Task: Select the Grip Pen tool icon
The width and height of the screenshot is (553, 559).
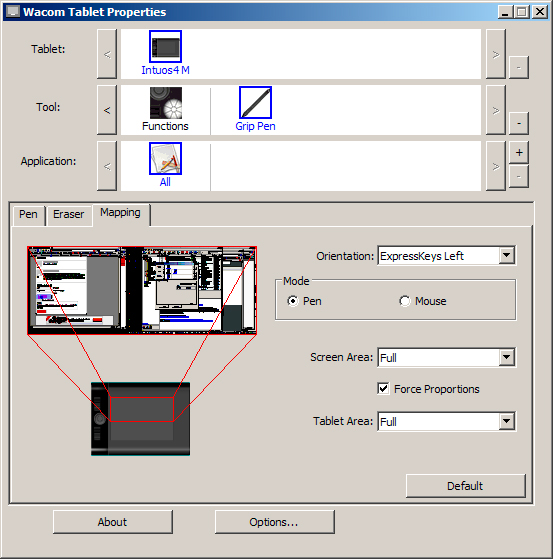Action: [x=255, y=103]
